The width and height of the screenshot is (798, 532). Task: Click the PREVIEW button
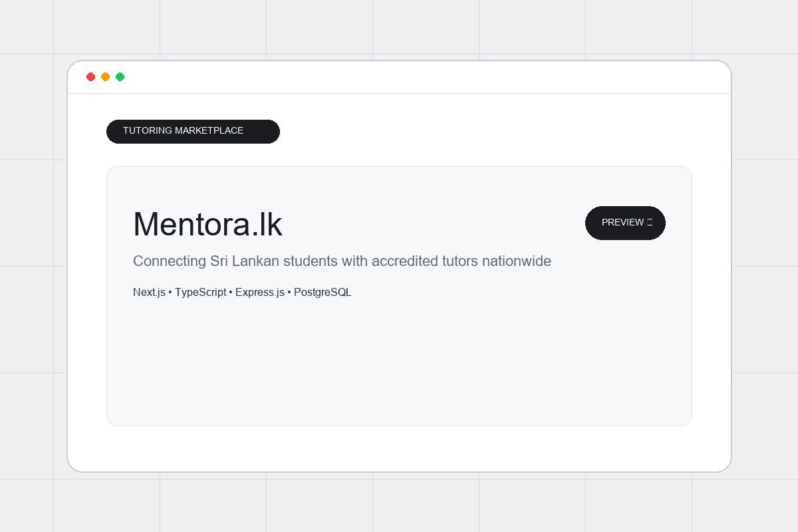pyautogui.click(x=625, y=223)
